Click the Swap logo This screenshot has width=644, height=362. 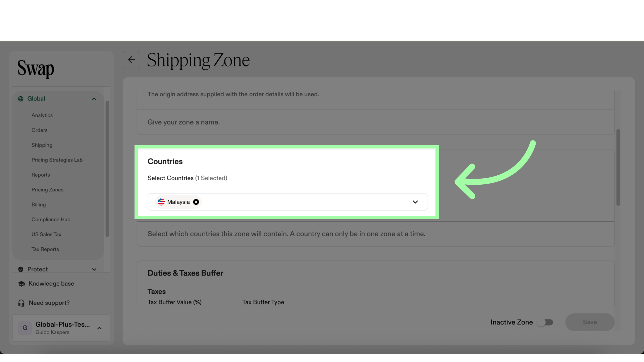36,69
